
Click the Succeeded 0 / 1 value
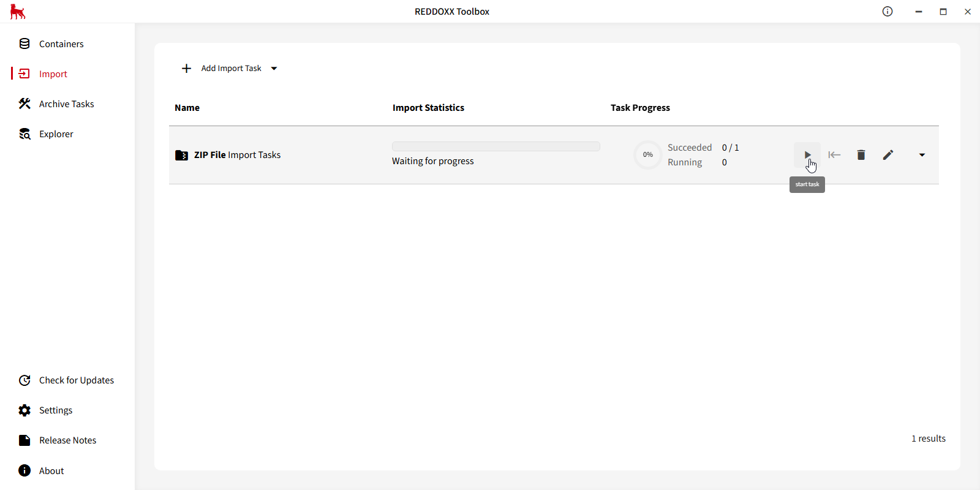[x=730, y=148]
